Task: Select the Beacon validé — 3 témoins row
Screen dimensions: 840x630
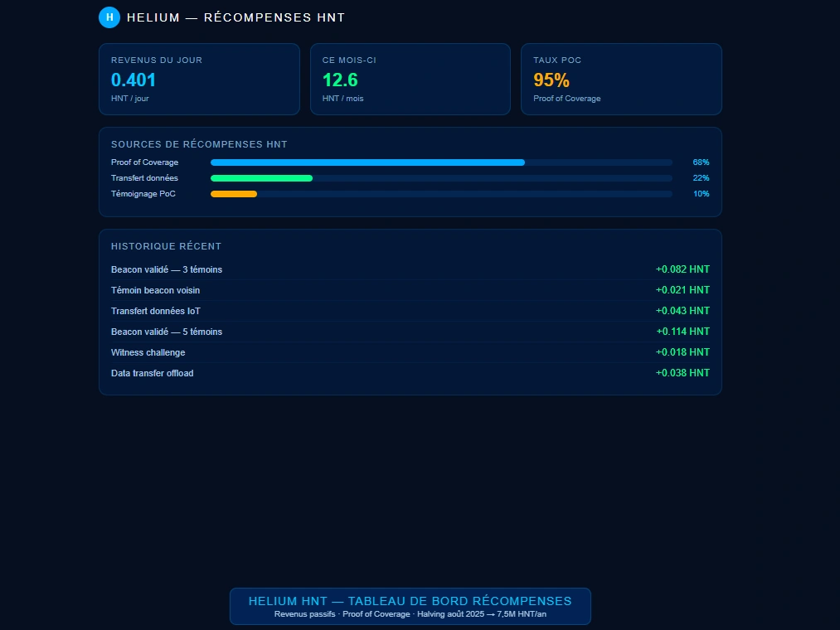Action: point(410,269)
